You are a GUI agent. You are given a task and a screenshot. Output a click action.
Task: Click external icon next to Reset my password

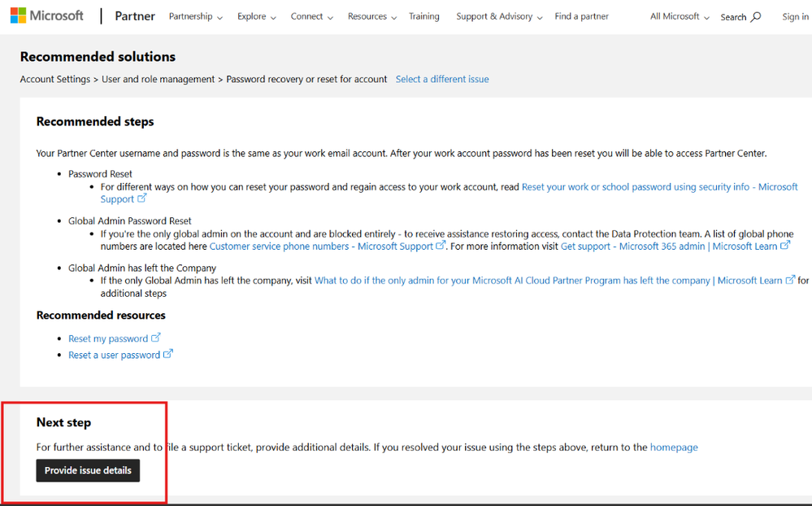coord(155,338)
